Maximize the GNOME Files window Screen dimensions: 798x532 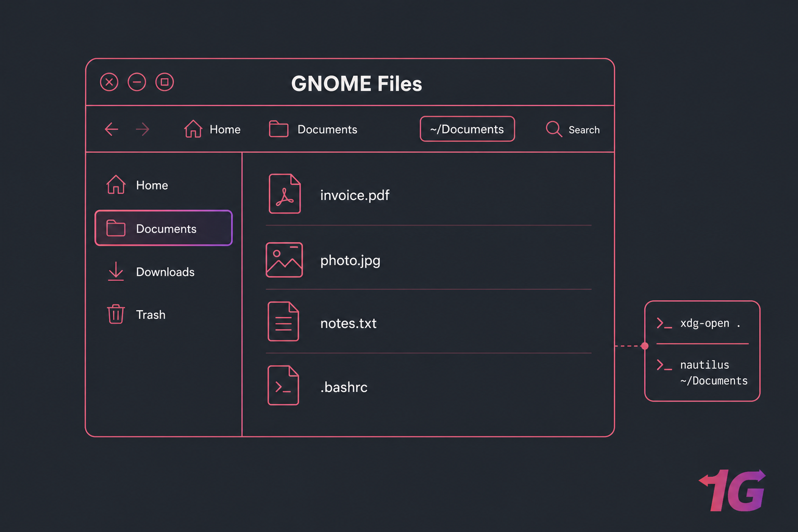165,82
